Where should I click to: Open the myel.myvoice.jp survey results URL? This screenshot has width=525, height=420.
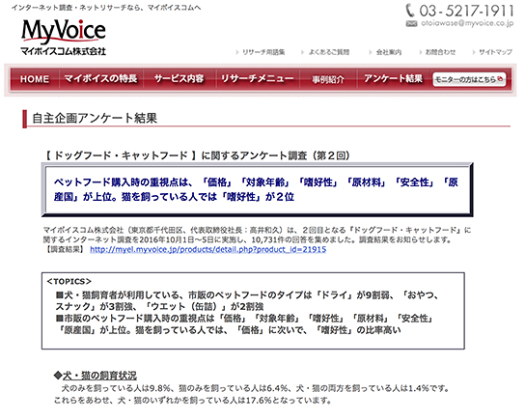207,249
